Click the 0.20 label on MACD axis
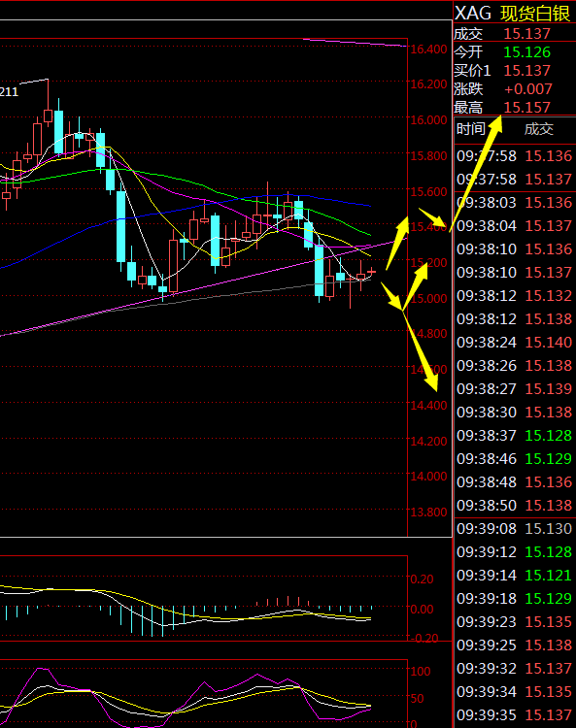The height and width of the screenshot is (728, 576). [422, 579]
